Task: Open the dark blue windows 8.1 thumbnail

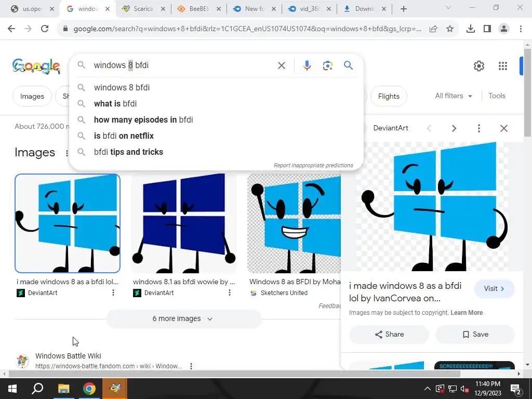Action: (x=183, y=223)
